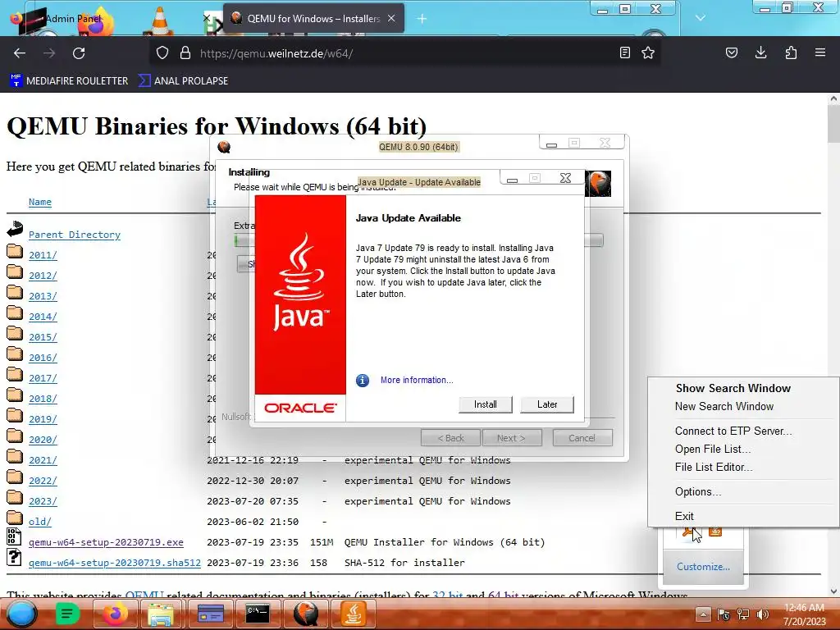The height and width of the screenshot is (630, 840).
Task: Open the green notes app on taskbar
Action: (67, 614)
